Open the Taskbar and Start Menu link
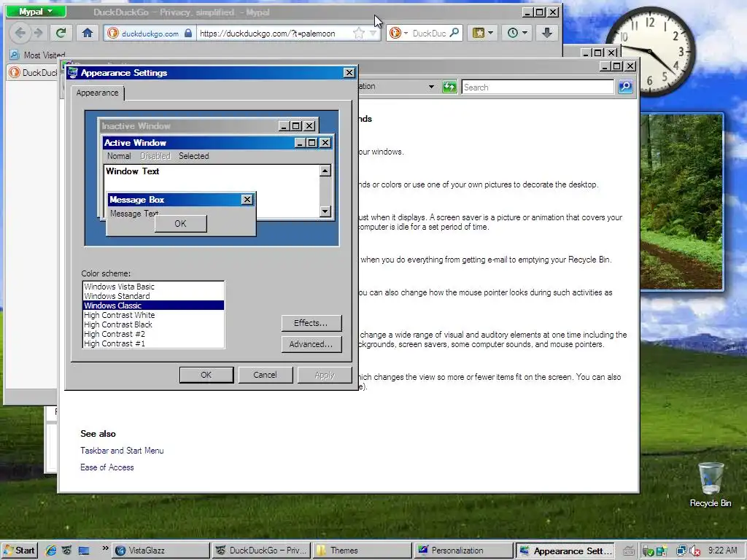747x560 pixels. click(x=122, y=451)
